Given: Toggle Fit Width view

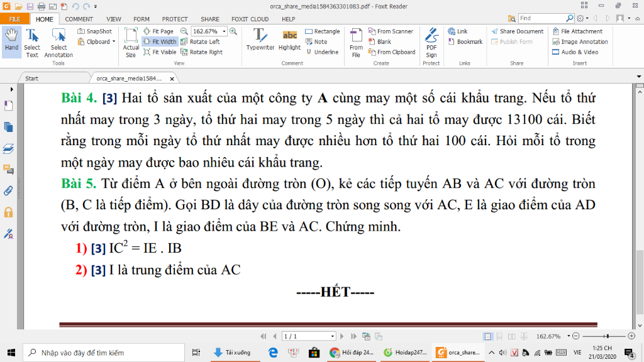Looking at the screenshot, I should [160, 41].
